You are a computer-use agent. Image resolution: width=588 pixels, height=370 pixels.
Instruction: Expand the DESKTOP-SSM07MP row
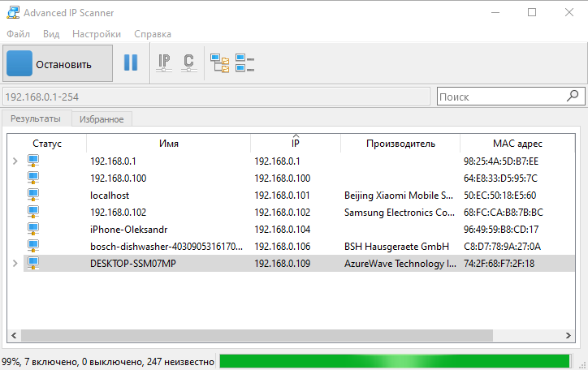point(15,263)
